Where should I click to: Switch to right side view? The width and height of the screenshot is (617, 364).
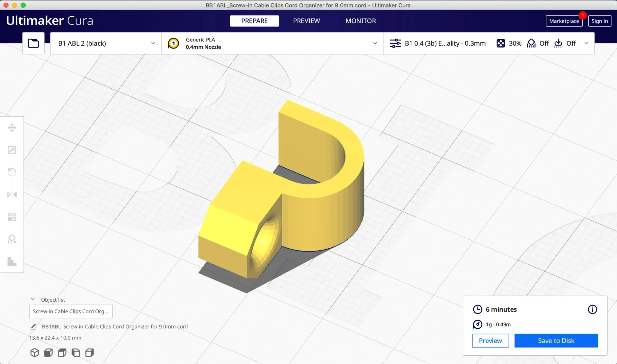click(x=90, y=353)
